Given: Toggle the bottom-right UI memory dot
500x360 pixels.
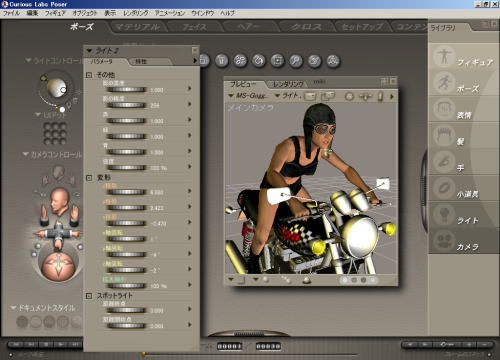Looking at the screenshot, I should coord(63,141).
